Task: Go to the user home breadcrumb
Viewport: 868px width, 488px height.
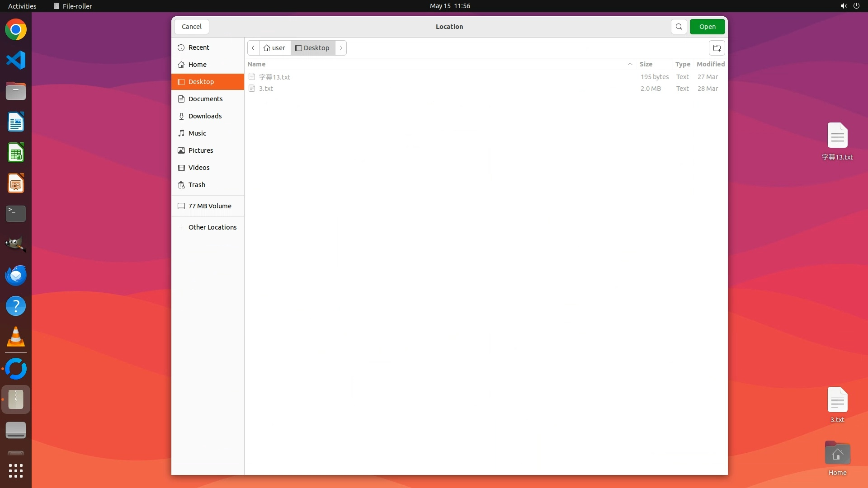Action: (x=274, y=48)
